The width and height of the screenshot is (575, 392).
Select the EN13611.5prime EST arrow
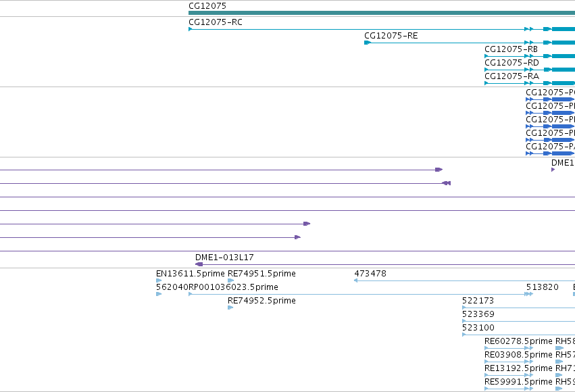click(159, 280)
